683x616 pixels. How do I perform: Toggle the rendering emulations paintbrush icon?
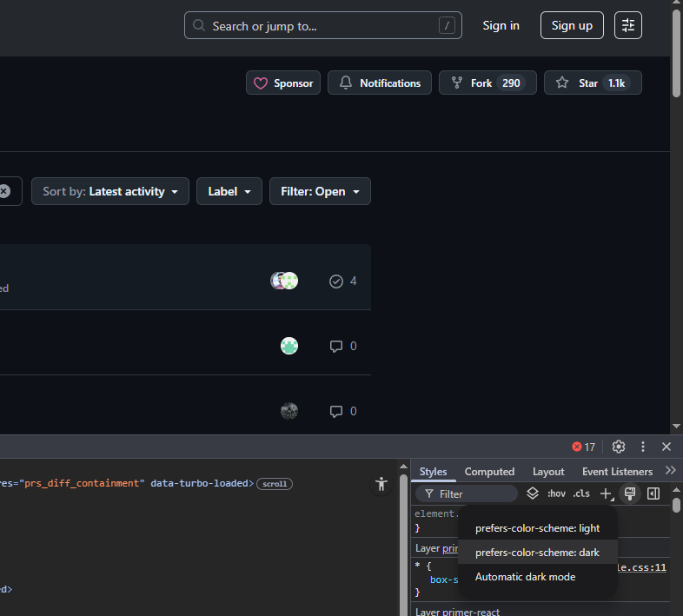630,493
